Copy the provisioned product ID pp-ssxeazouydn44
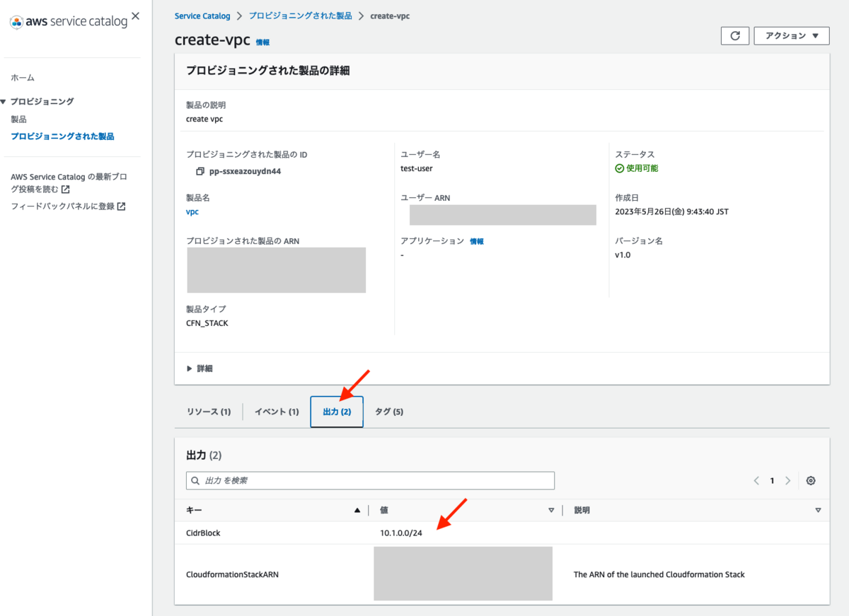 coord(200,171)
